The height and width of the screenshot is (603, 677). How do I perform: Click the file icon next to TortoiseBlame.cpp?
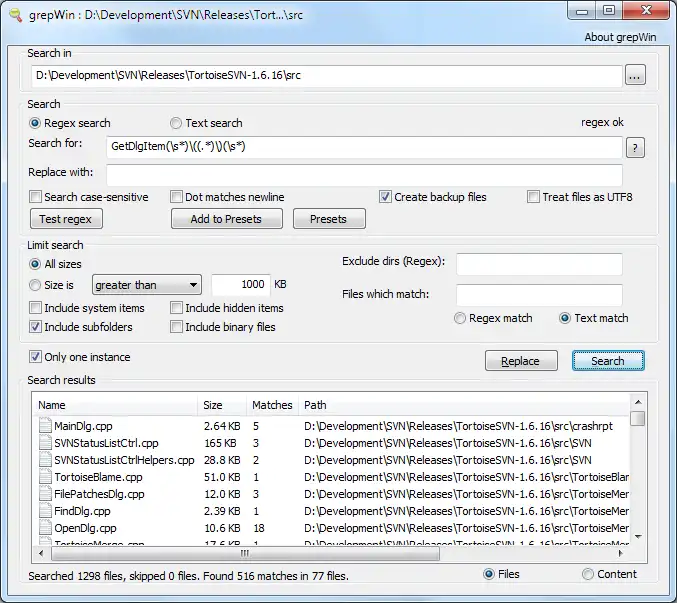point(45,477)
